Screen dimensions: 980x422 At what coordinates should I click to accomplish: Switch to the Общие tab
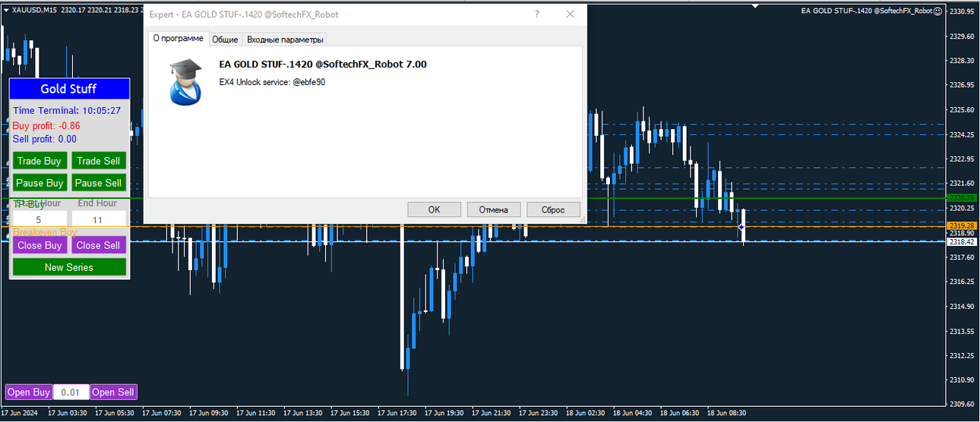225,39
